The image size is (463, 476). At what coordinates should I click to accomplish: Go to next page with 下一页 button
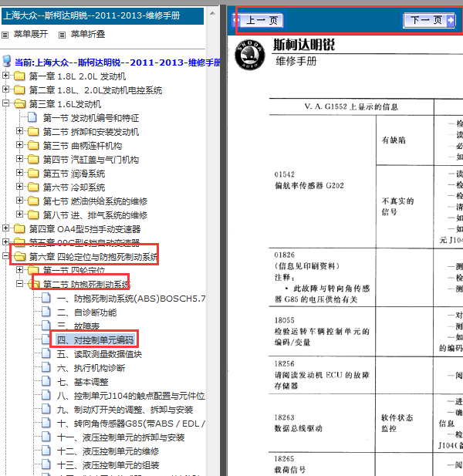(429, 20)
